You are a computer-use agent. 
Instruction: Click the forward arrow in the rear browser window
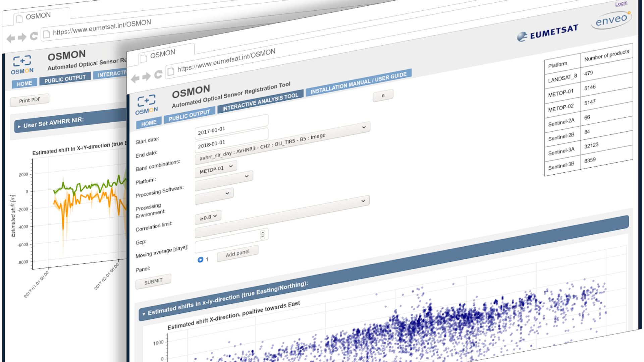pos(22,37)
